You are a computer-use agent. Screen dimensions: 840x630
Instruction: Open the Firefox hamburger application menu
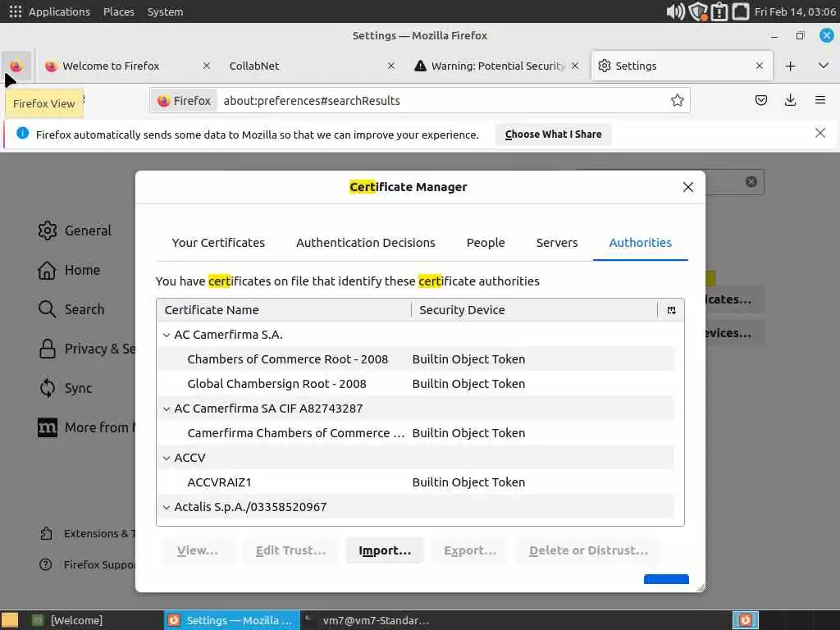[820, 100]
